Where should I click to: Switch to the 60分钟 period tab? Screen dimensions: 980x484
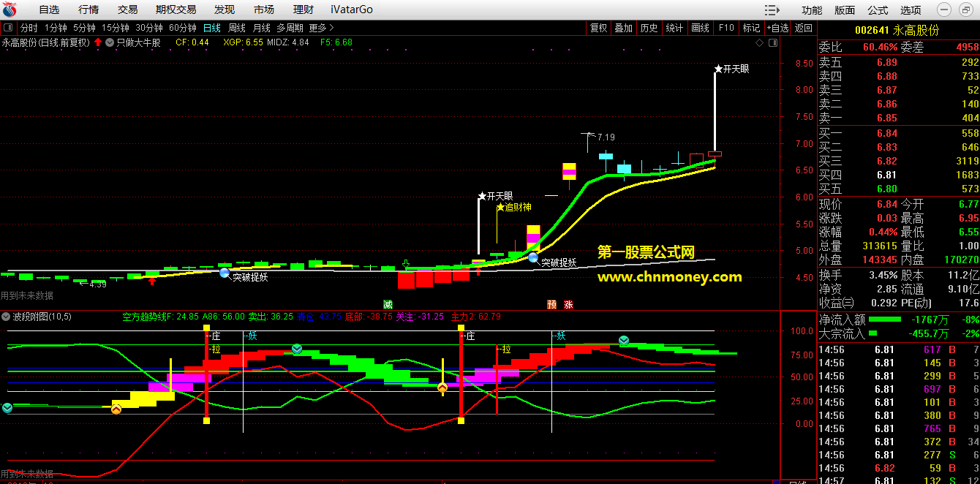point(183,28)
